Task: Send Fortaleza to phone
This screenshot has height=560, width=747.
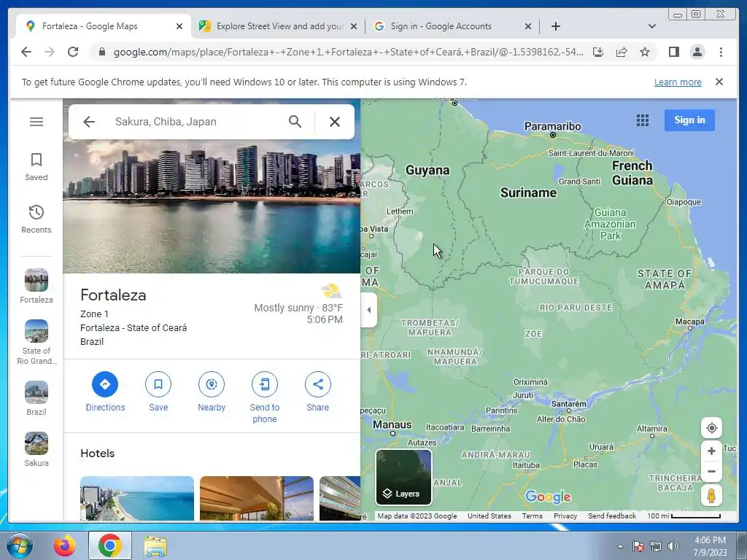Action: point(264,397)
